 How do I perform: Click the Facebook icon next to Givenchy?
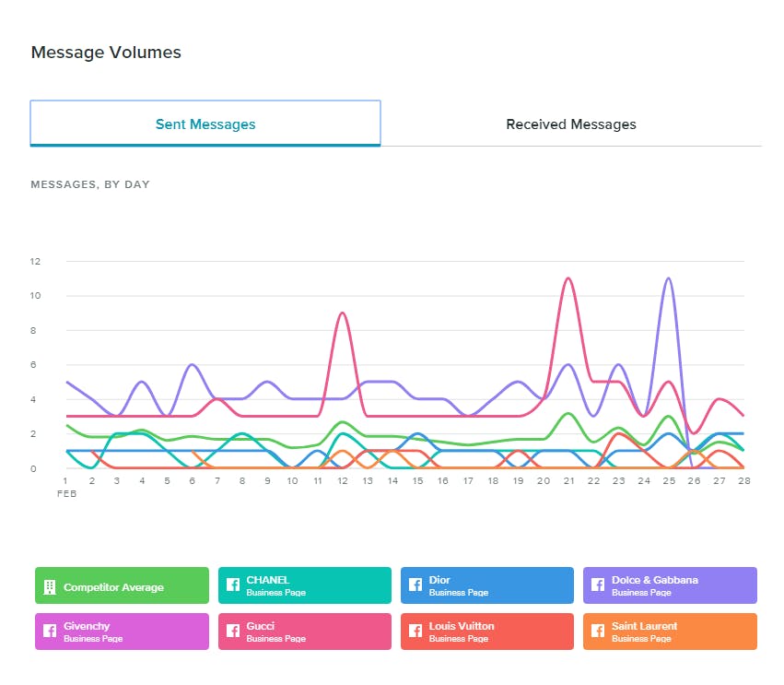tap(50, 631)
